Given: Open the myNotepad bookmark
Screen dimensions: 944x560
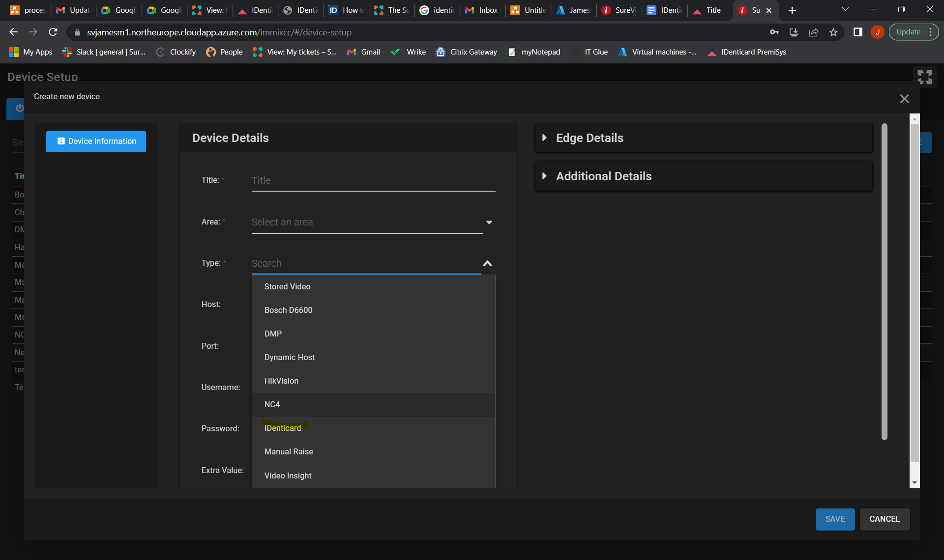Looking at the screenshot, I should click(x=534, y=52).
